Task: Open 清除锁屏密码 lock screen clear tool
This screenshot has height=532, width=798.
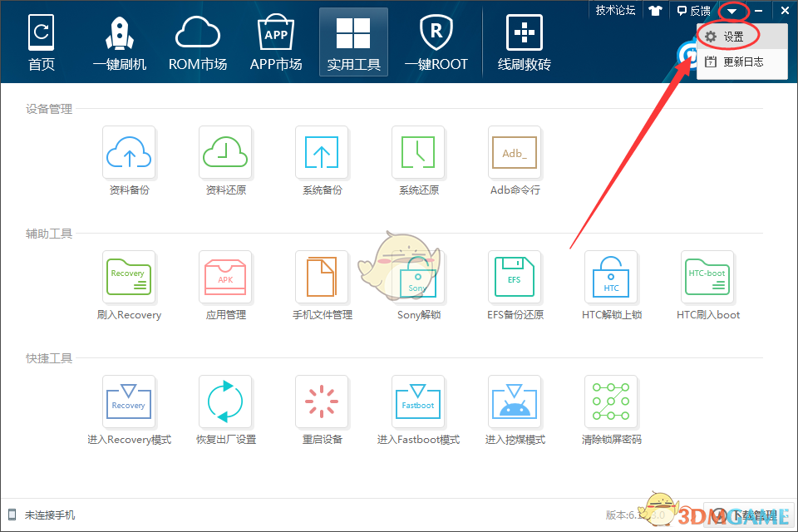Action: pos(611,402)
